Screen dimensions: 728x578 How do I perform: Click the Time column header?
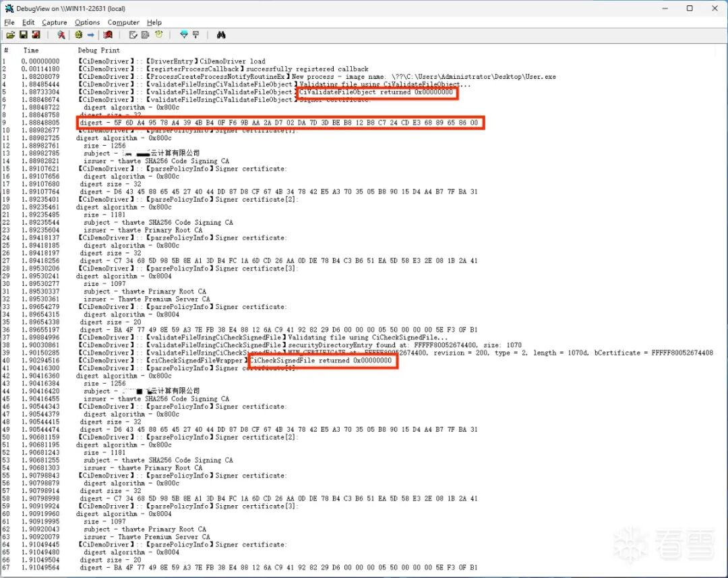tap(31, 50)
